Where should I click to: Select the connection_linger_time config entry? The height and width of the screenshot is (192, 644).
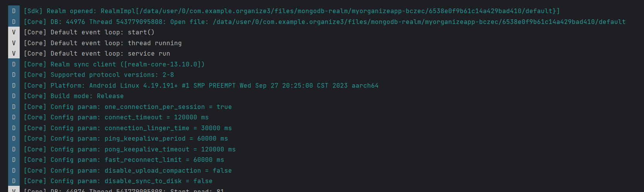(128, 128)
